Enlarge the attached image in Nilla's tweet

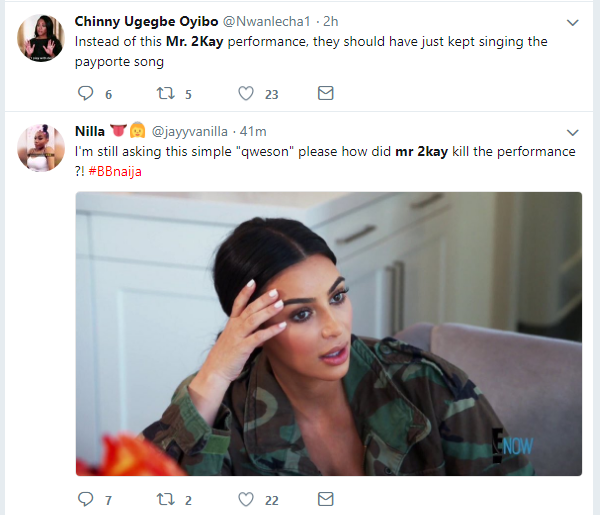click(329, 333)
